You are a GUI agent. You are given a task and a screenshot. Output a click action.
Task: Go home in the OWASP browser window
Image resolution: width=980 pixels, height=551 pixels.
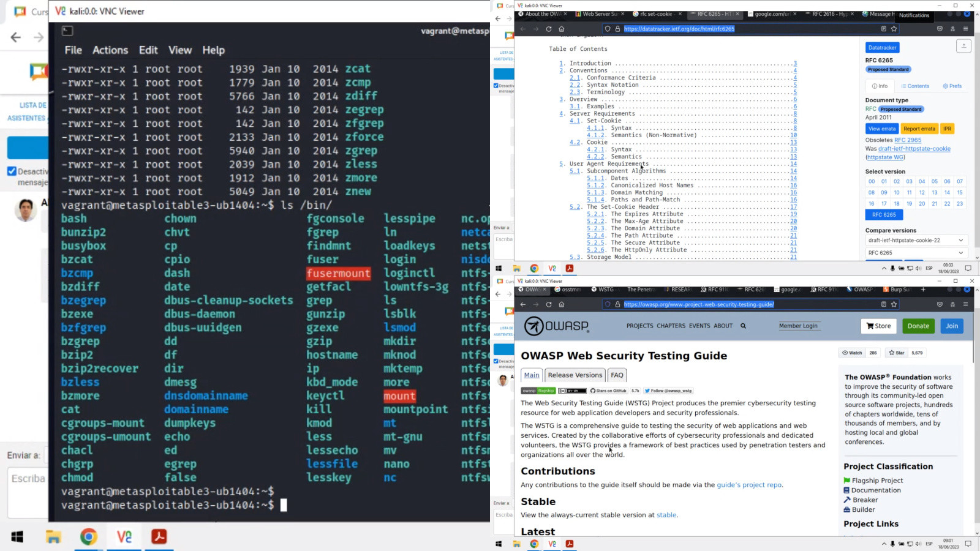(x=562, y=304)
